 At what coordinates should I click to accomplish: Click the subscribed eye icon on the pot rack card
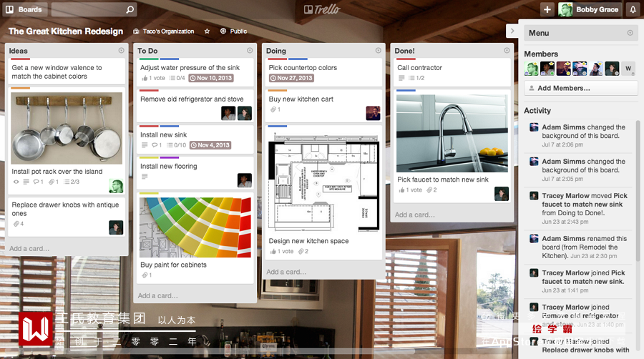click(x=16, y=182)
